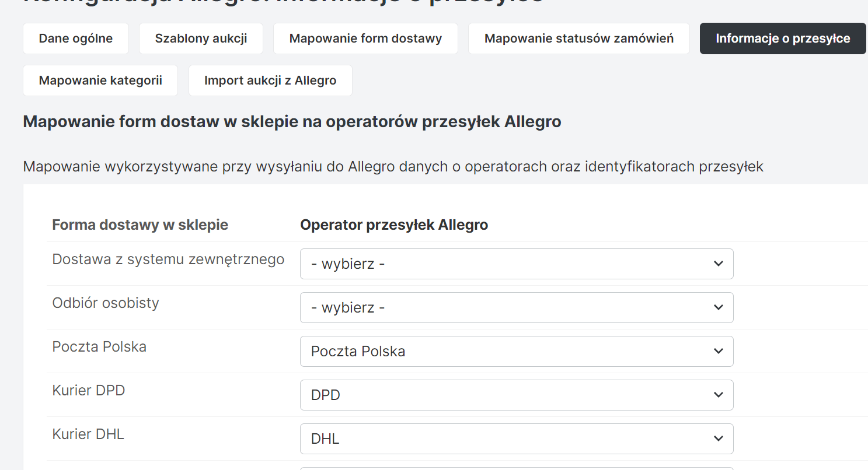
Task: Click the Mapowanie form dostaw section heading
Action: click(x=292, y=122)
